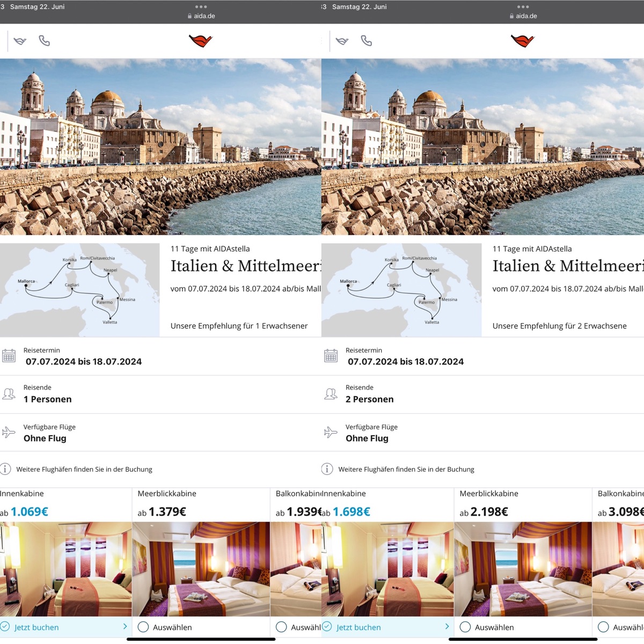The height and width of the screenshot is (644, 644).
Task: Click airplane icon beside Ohne Flug in right screenshot
Action: tap(331, 432)
